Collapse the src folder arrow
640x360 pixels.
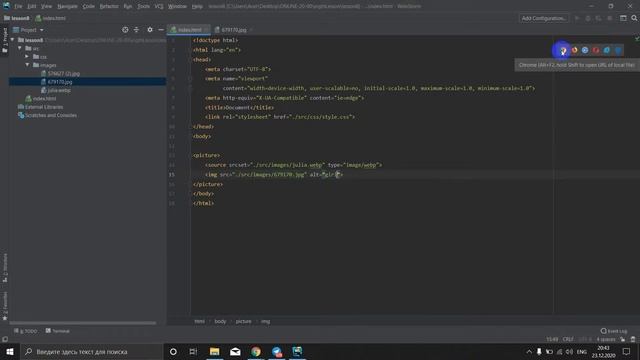20,48
